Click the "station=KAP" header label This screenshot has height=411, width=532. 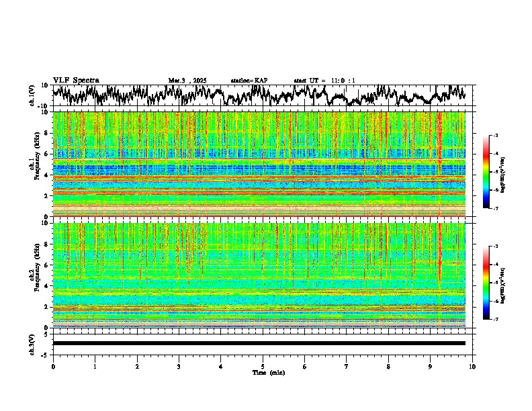click(x=249, y=81)
